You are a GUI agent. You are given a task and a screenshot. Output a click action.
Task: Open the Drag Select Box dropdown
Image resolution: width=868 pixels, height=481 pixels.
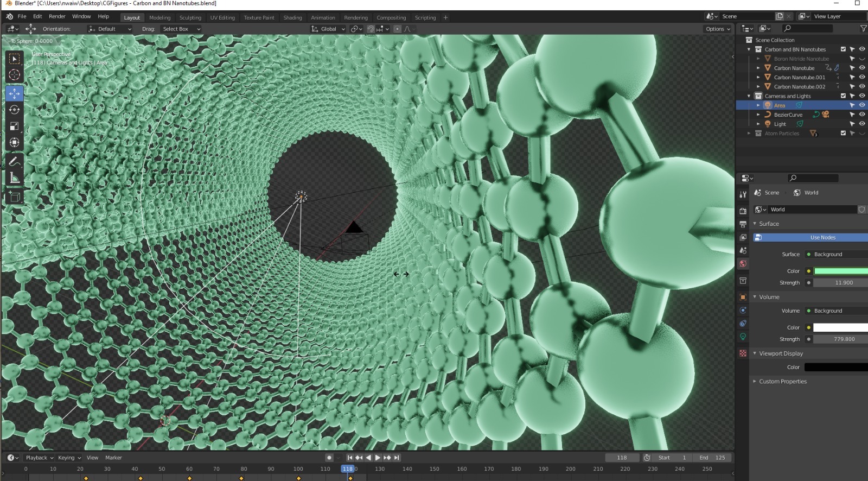coord(181,29)
